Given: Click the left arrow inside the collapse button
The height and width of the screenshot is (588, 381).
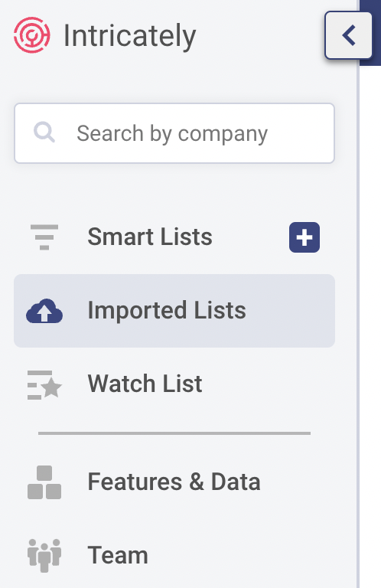Looking at the screenshot, I should pyautogui.click(x=349, y=35).
